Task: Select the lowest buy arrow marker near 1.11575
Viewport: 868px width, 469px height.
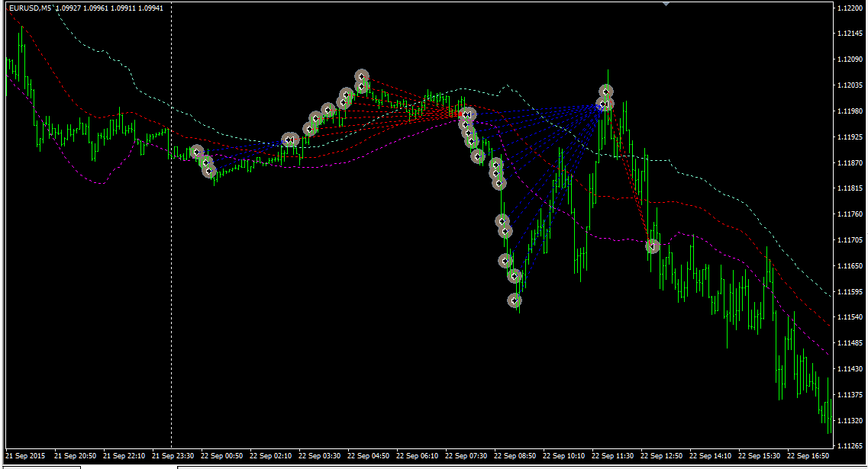Action: [515, 301]
